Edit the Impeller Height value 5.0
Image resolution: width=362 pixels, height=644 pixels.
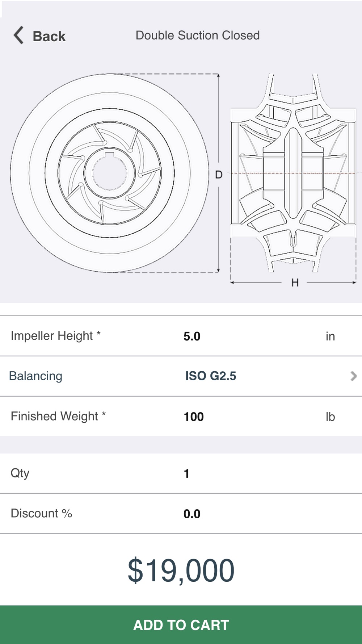(192, 336)
